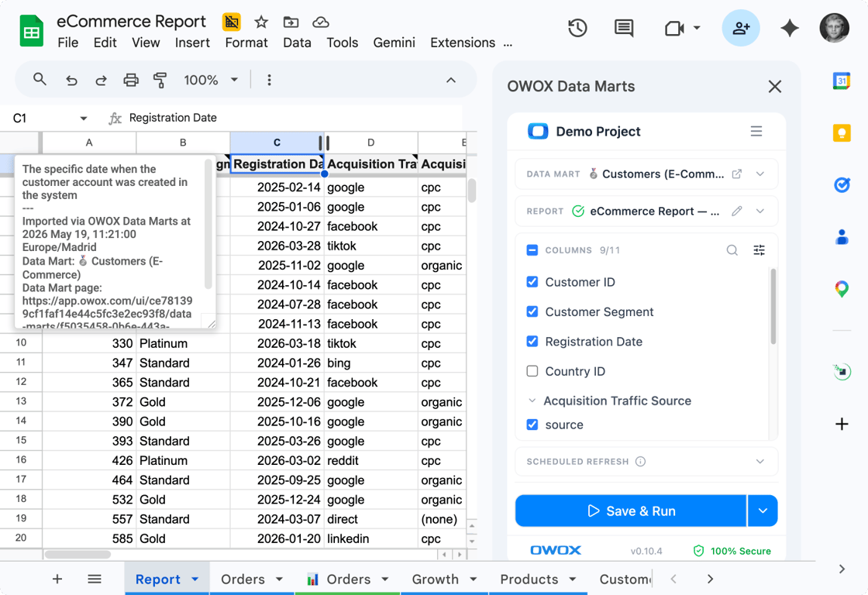Image resolution: width=868 pixels, height=595 pixels.
Task: Open Google Keep side panel icon
Action: point(842,132)
